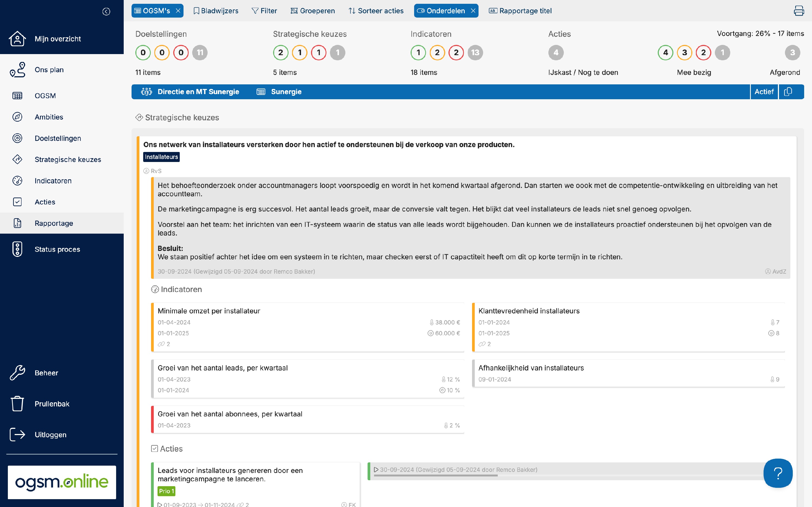Toggle the red Indicatoren status circle filter

click(456, 53)
